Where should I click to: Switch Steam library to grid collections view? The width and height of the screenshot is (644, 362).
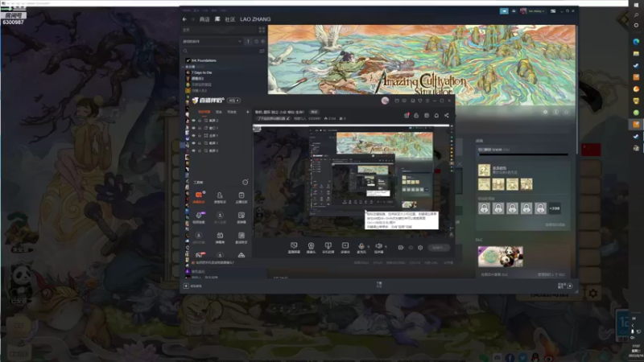[262, 30]
